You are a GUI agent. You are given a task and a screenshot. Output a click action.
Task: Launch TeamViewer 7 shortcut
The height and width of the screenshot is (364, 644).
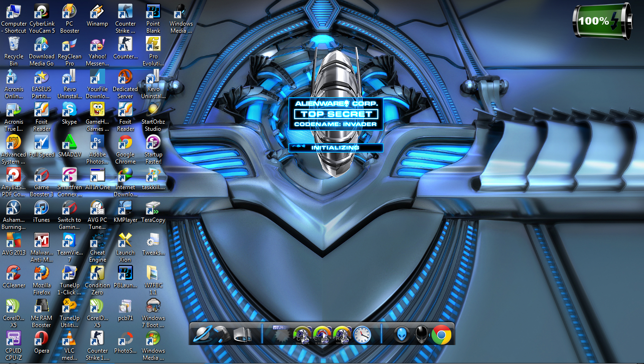click(70, 247)
